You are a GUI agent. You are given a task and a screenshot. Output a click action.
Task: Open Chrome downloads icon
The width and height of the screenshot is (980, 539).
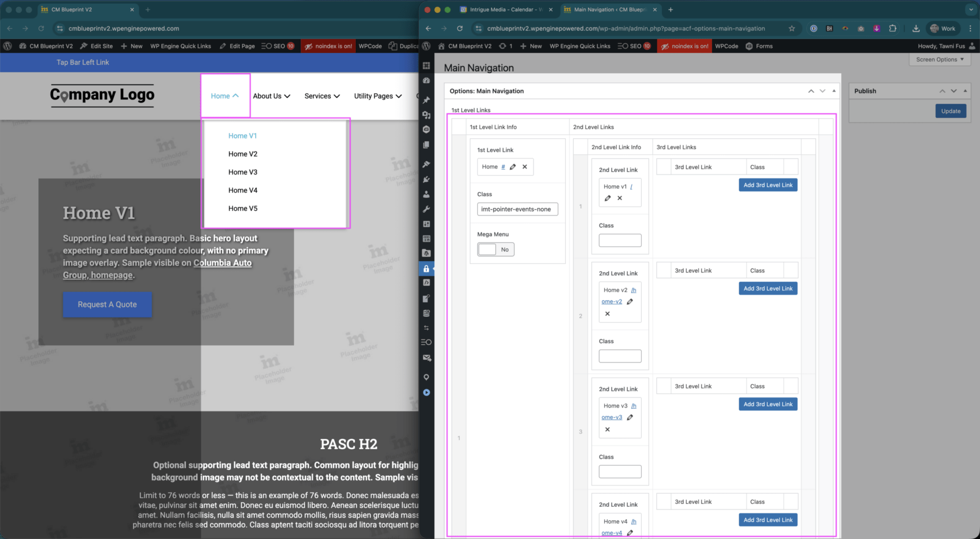point(916,29)
